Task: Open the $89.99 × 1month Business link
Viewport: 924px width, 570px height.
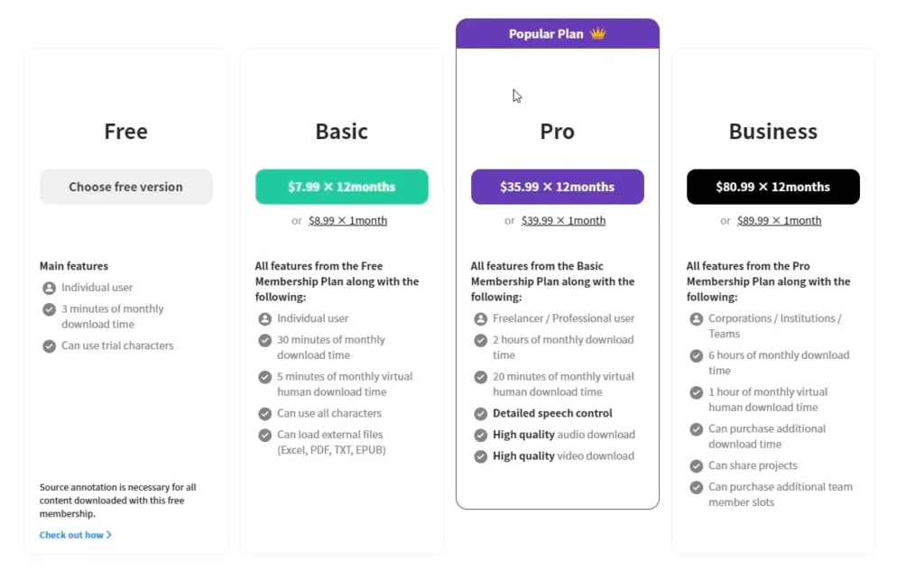Action: click(x=779, y=220)
